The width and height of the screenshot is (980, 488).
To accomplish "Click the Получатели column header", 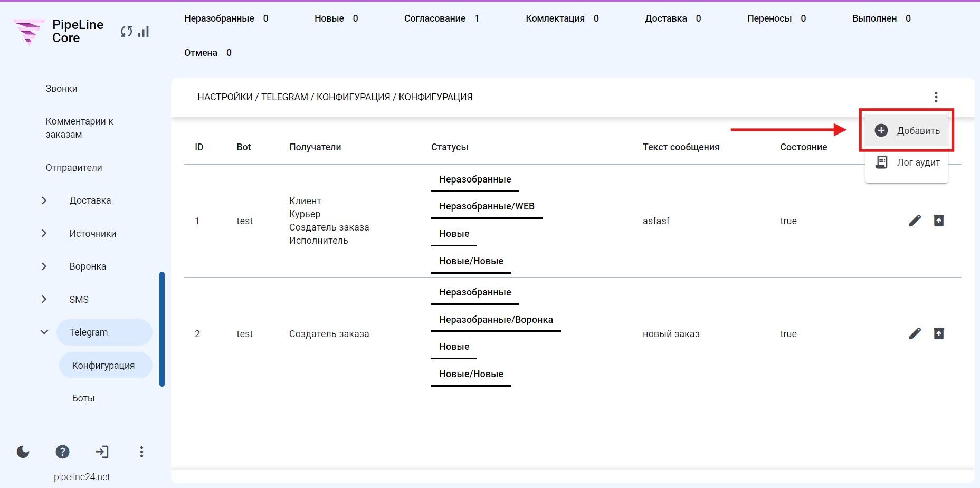I will [315, 147].
